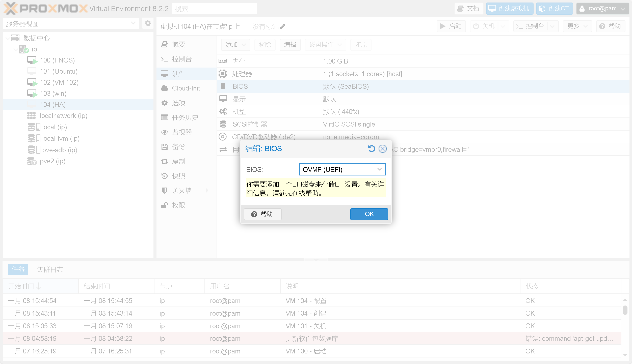Image resolution: width=632 pixels, height=364 pixels.
Task: Click the task log scrollbar thumb
Action: [x=625, y=310]
